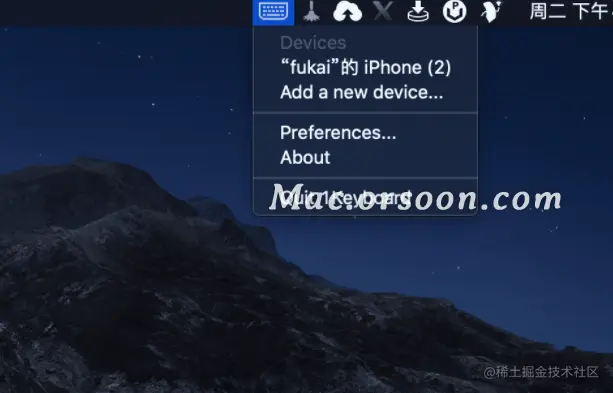Open the gray X menu bar icon
The image size is (613, 393).
(x=383, y=11)
